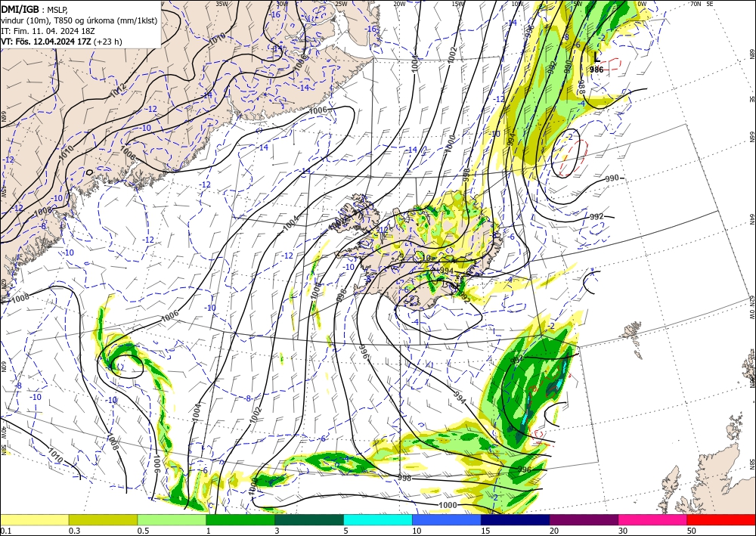Click the light green 0.5–1 legend swatch

click(x=172, y=520)
